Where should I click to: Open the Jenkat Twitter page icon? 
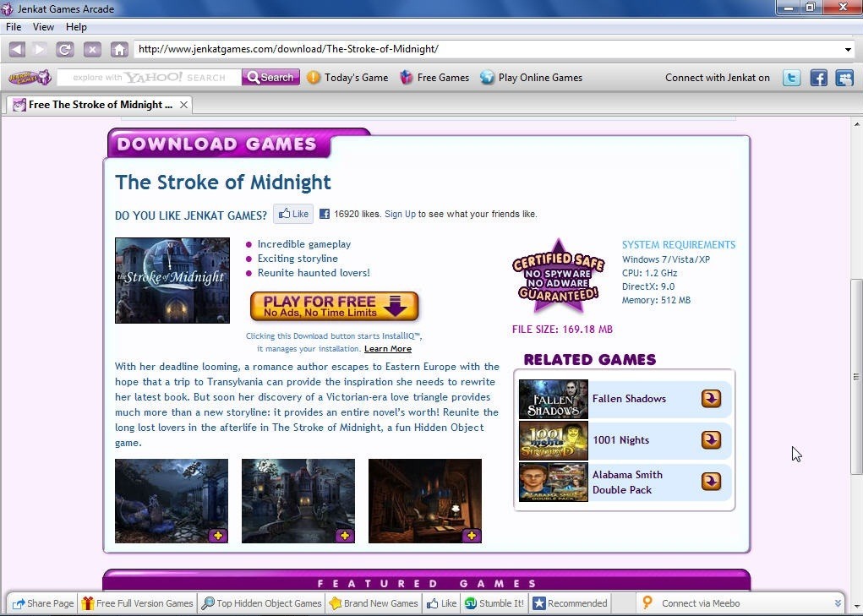(x=790, y=77)
